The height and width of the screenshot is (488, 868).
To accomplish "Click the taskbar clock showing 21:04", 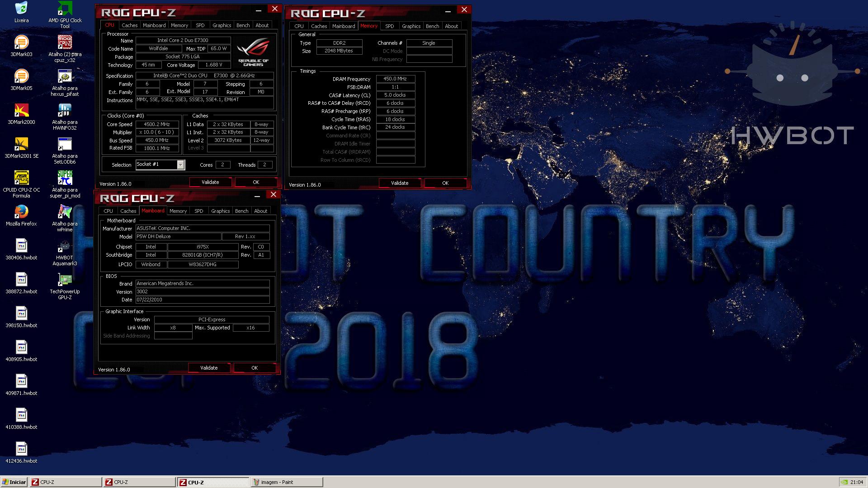I will click(x=856, y=482).
